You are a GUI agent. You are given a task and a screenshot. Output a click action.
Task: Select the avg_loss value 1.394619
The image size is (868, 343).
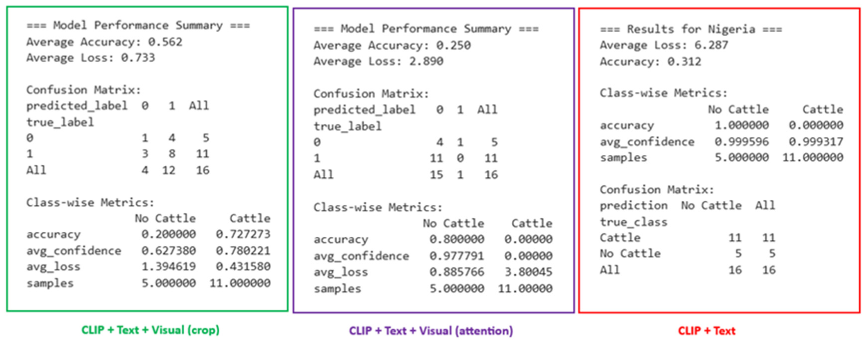168,266
